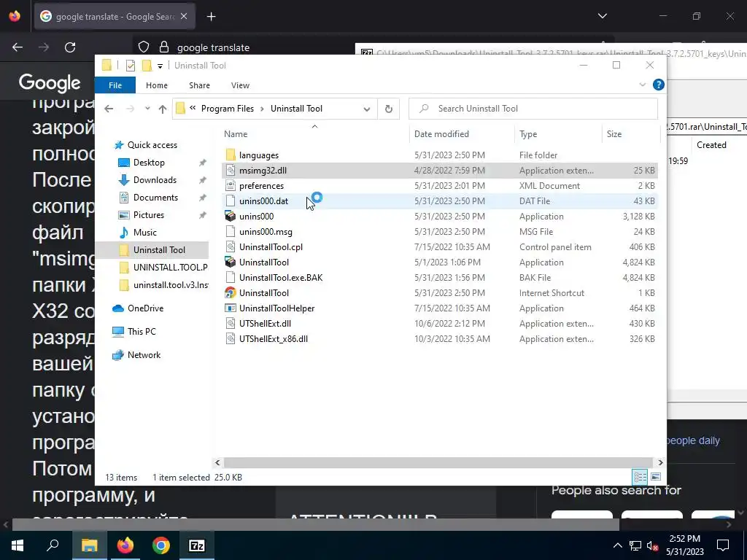
Task: Open Chrome from the taskbar
Action: (x=161, y=545)
